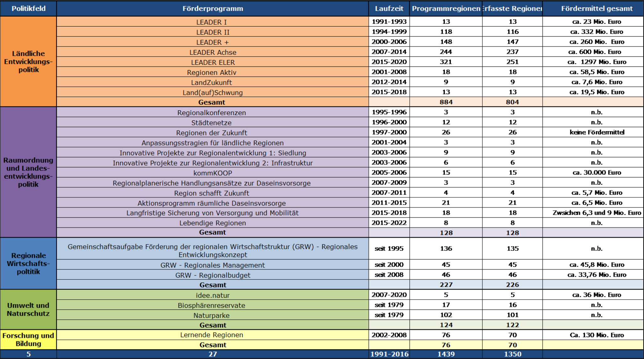The width and height of the screenshot is (644, 359).
Task: Click the 884 total Programmregionen cell
Action: pos(446,102)
